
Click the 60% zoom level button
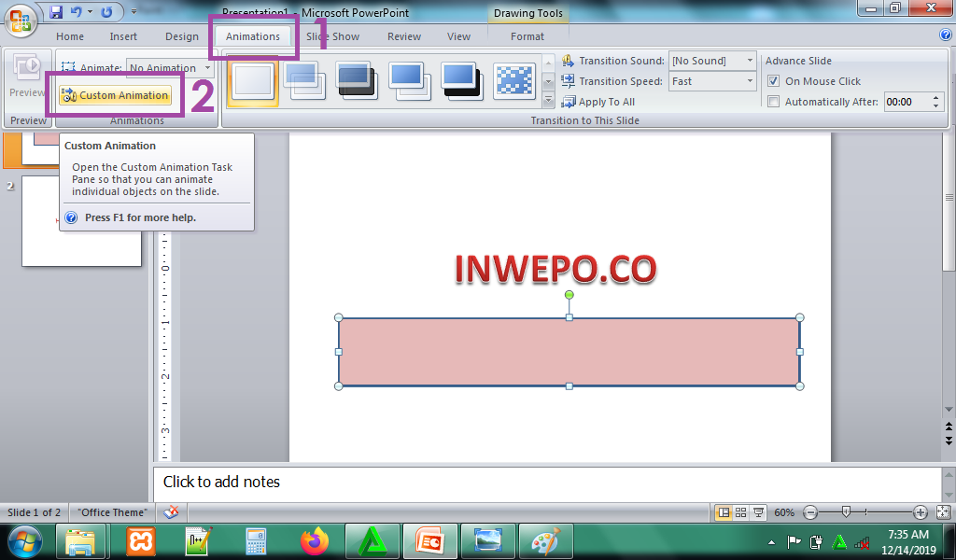[784, 512]
